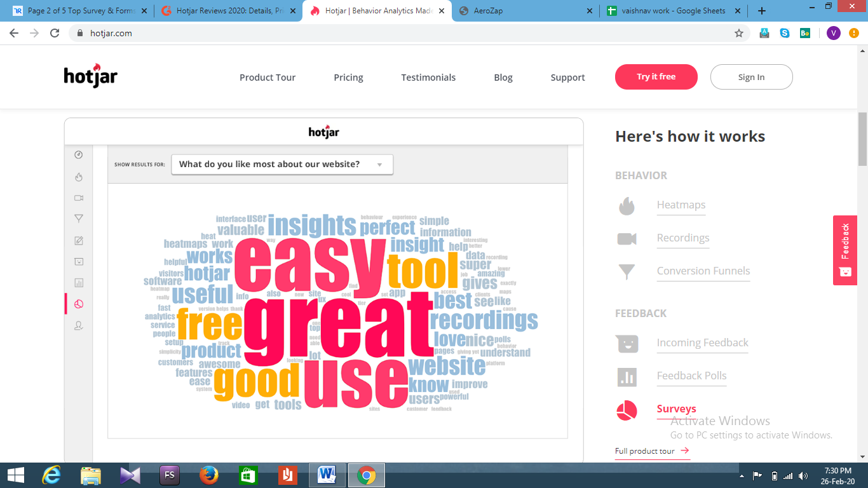Open Internet Explorer from taskbar

51,475
